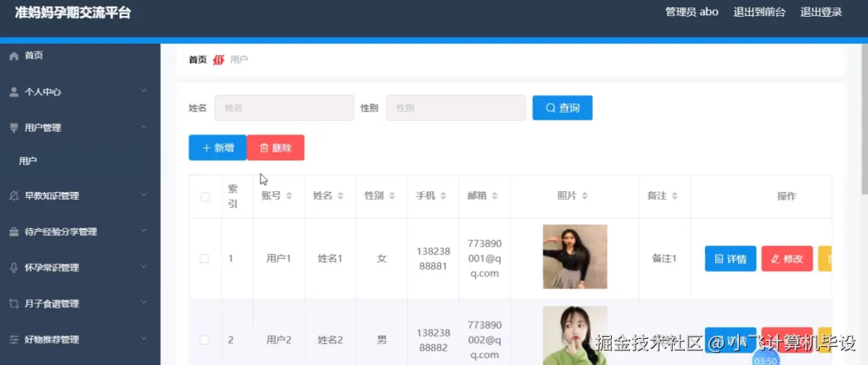Click the 新增 add button

(x=218, y=148)
